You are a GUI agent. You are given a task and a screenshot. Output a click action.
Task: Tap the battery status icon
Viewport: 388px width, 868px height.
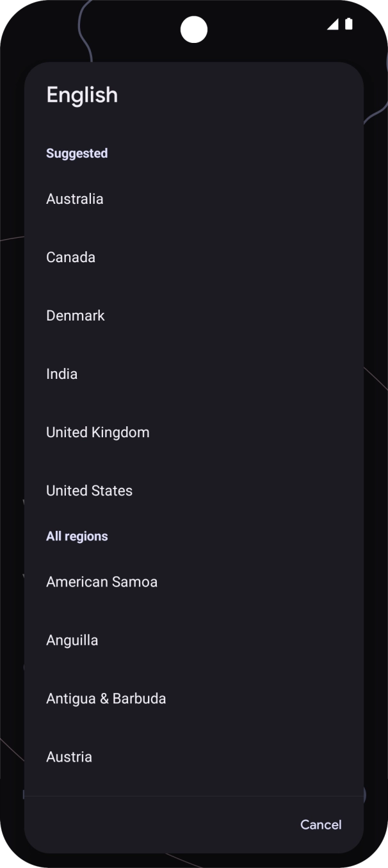[348, 24]
